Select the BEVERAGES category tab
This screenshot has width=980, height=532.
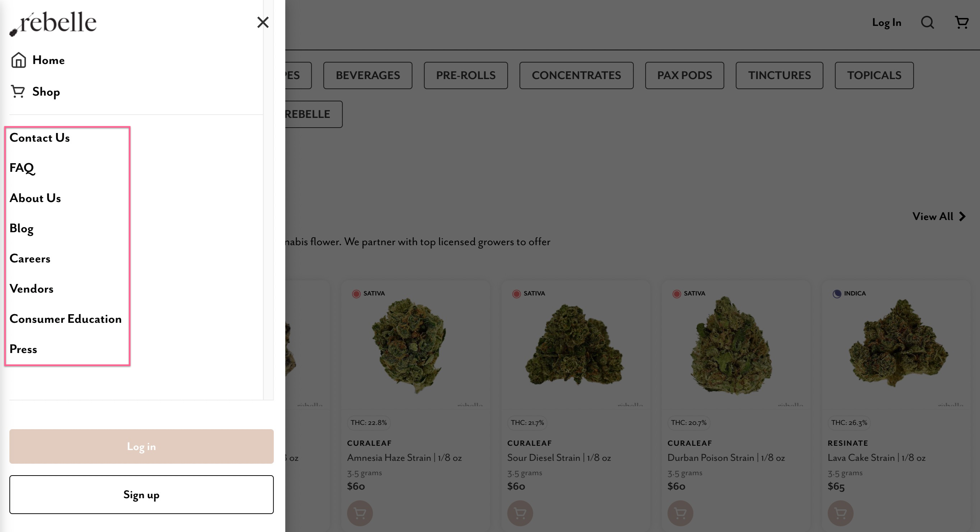coord(367,75)
